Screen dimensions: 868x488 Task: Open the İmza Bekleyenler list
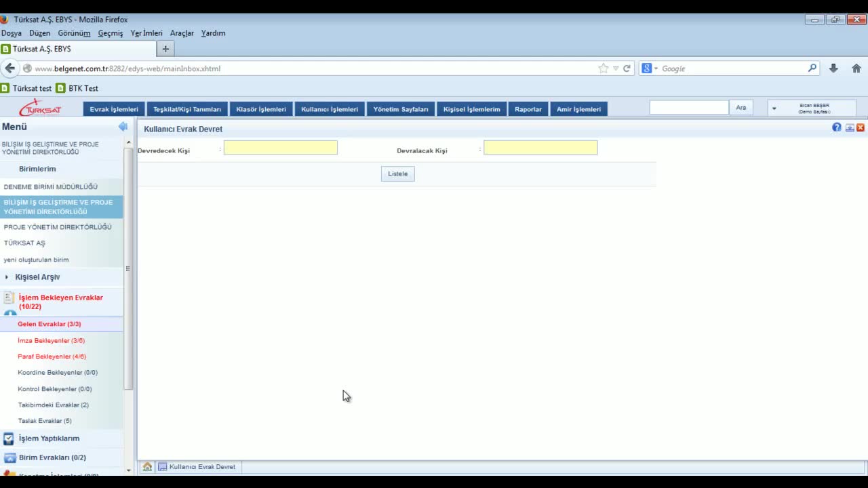point(51,340)
